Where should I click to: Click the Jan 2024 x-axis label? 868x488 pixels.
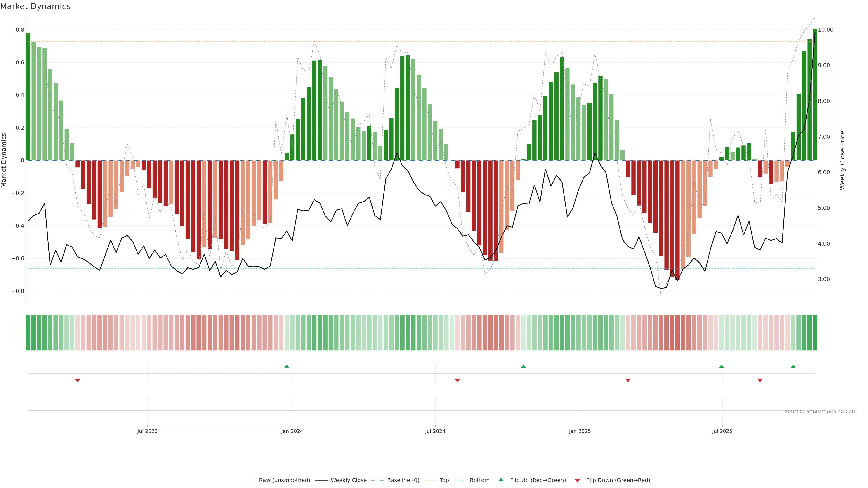(x=292, y=431)
